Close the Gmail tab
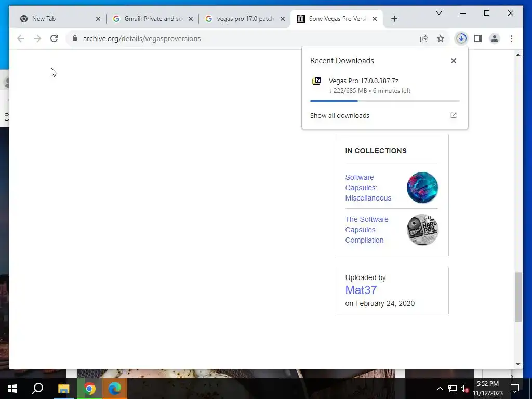Screen dimensions: 532x399 (x=191, y=19)
